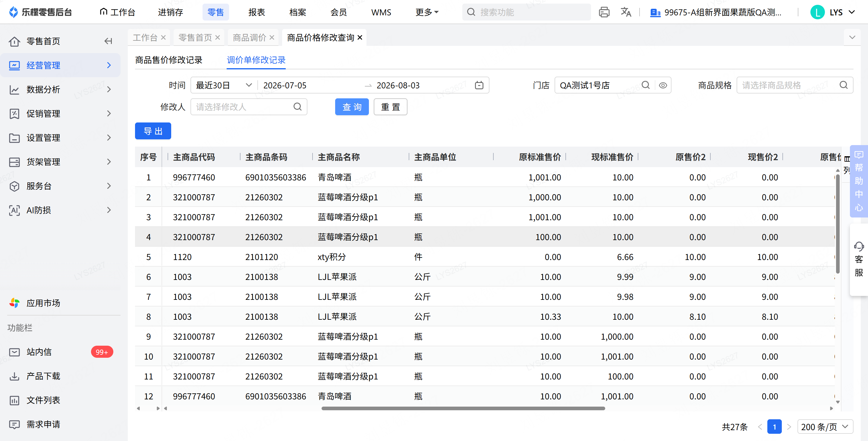The image size is (868, 441).
Task: Click the search icon in 修改人 field
Action: (x=297, y=107)
